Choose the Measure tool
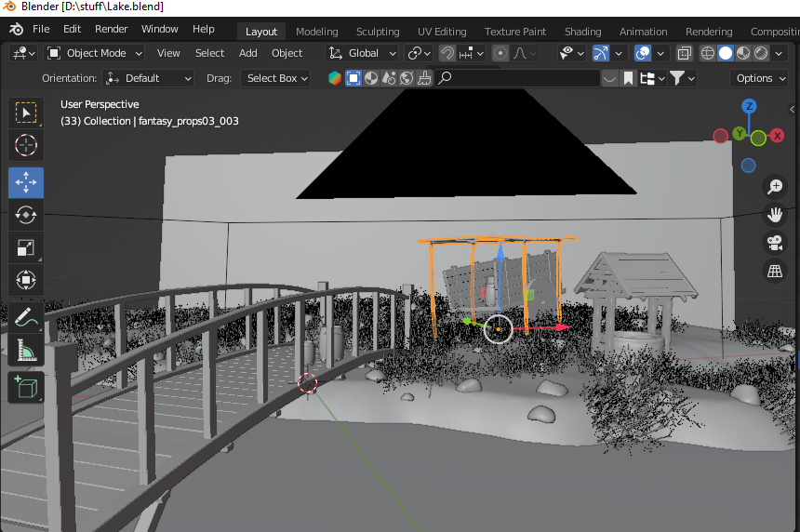The width and height of the screenshot is (800, 532). point(25,351)
